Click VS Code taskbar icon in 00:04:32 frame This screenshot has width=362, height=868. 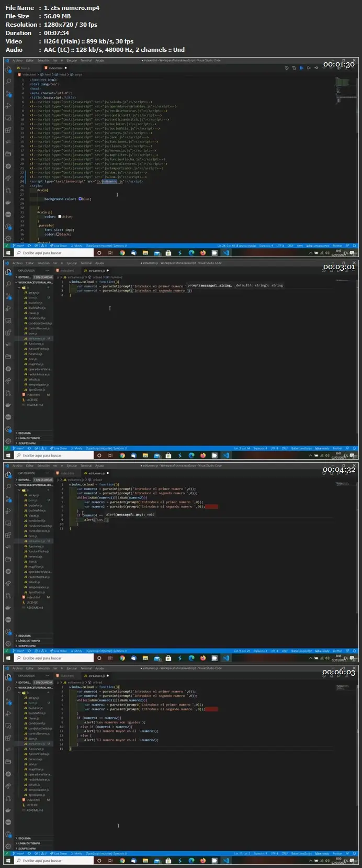pos(227,658)
